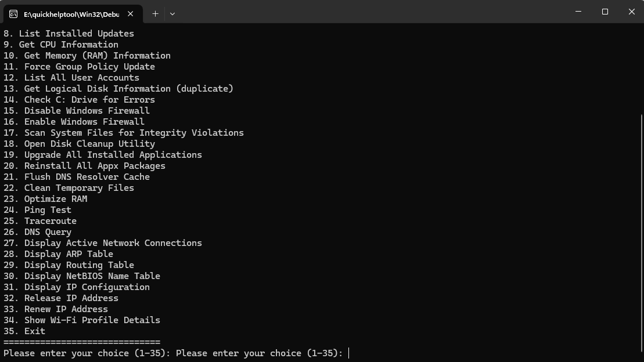The width and height of the screenshot is (644, 362).
Task: Click the "15. Disable Windows Firewall" line
Action: click(77, 110)
